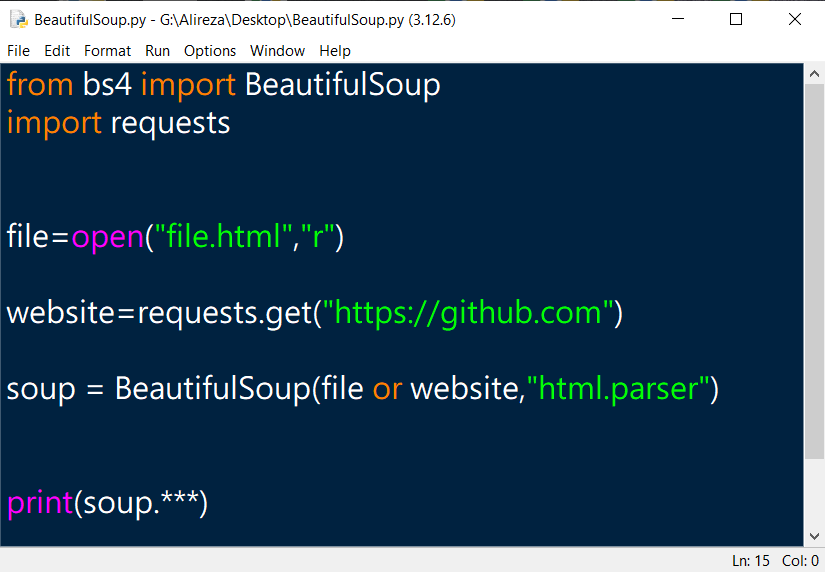Open the Run menu
The image size is (825, 572).
(157, 51)
